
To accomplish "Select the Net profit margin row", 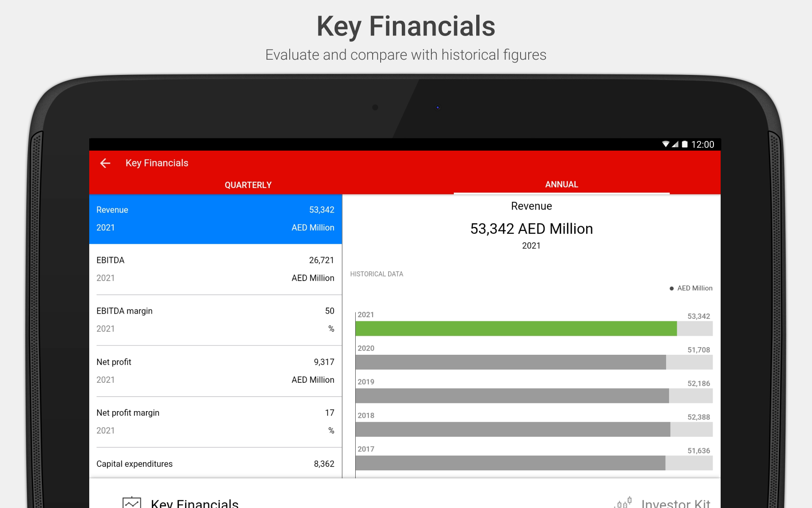I will point(215,422).
